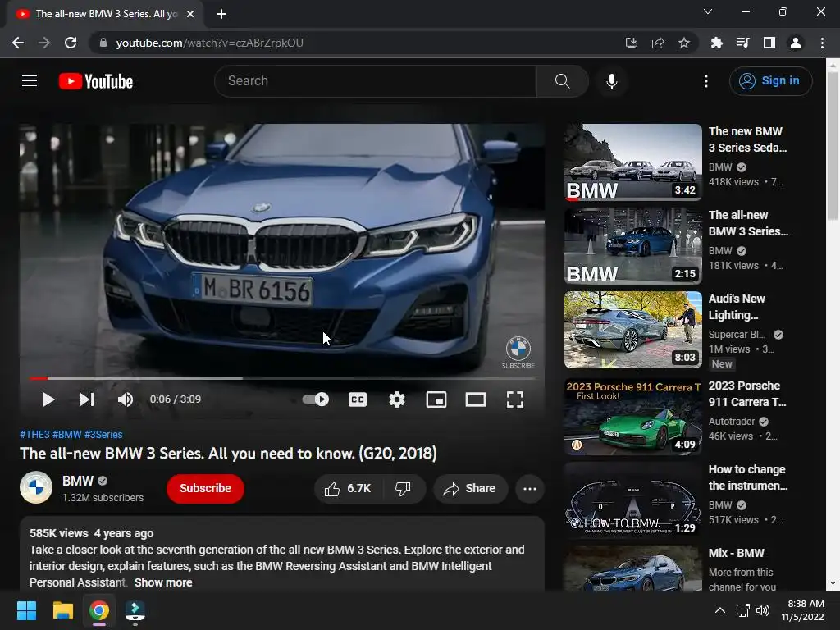
Task: Click the URL address bar
Action: pos(354,43)
